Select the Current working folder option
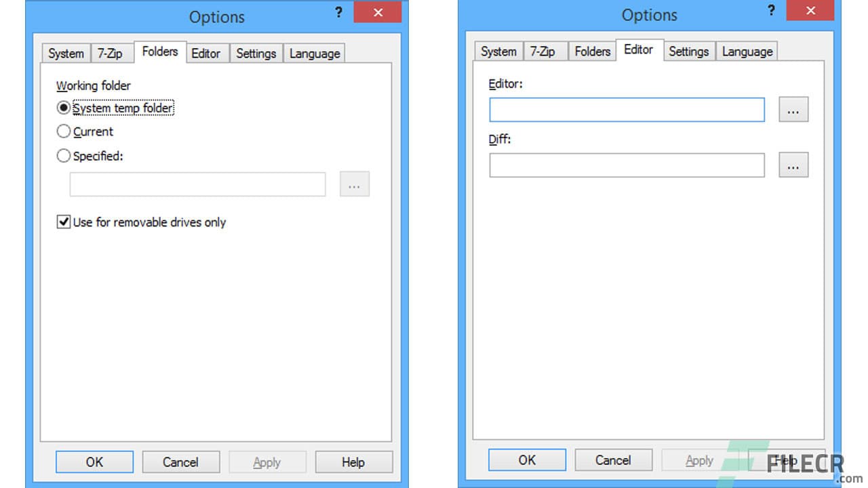The height and width of the screenshot is (488, 868). 64,131
